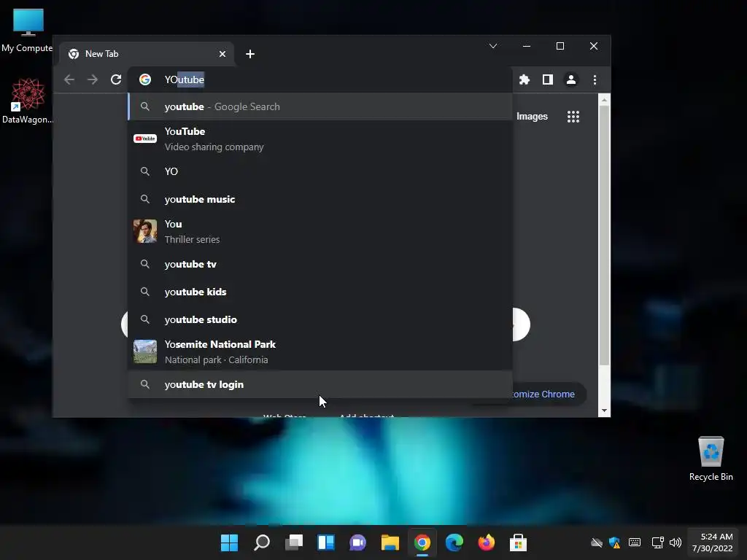Click the Google G icon in address bar

(145, 79)
